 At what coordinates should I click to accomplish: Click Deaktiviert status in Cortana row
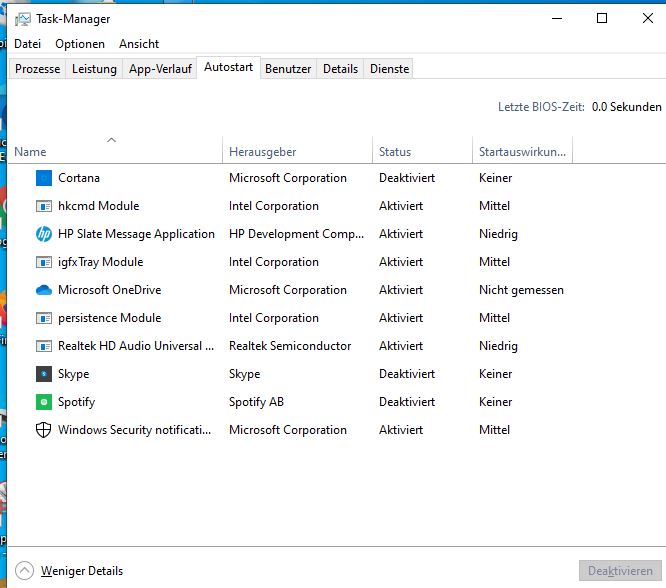click(407, 178)
